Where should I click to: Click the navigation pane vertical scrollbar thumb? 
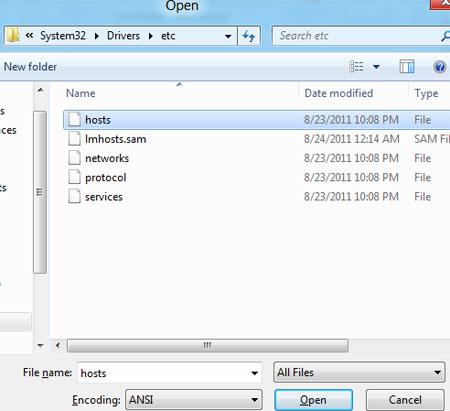pos(40,192)
